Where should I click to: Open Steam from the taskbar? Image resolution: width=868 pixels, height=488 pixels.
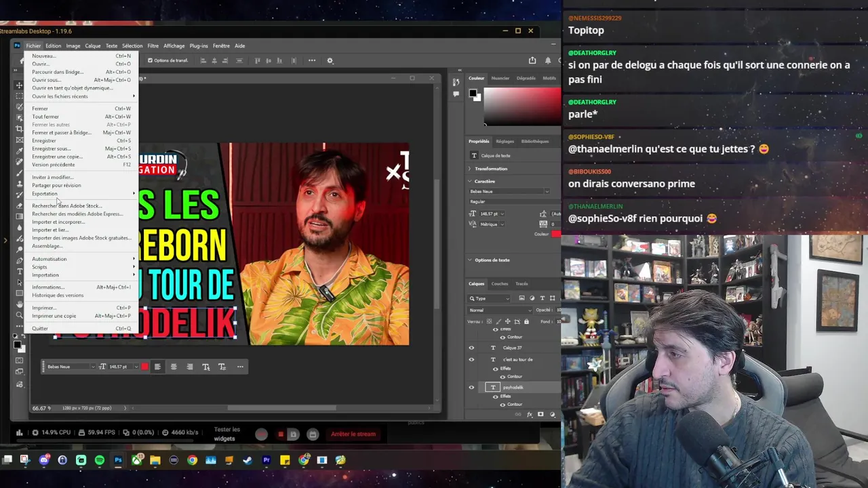[x=248, y=460]
